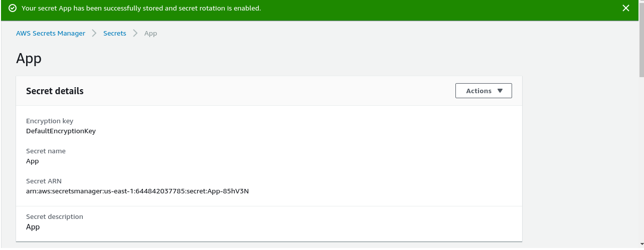This screenshot has width=644, height=250.
Task: Click the success checkmark icon in the banner
Action: pyautogui.click(x=13, y=9)
